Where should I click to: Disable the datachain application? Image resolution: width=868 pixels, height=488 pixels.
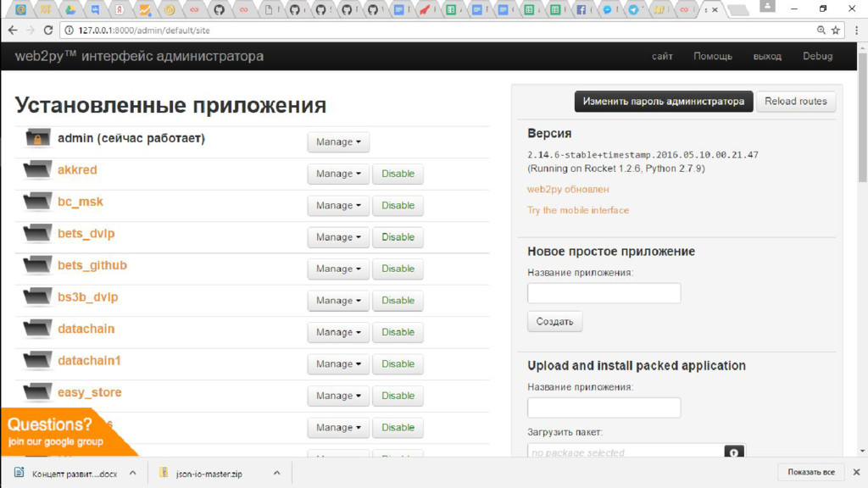point(398,332)
